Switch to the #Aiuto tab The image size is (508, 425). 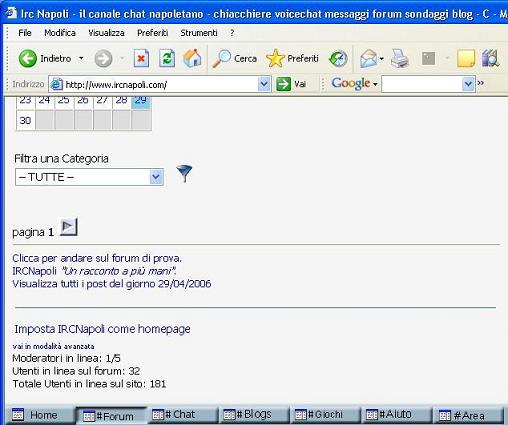(397, 415)
